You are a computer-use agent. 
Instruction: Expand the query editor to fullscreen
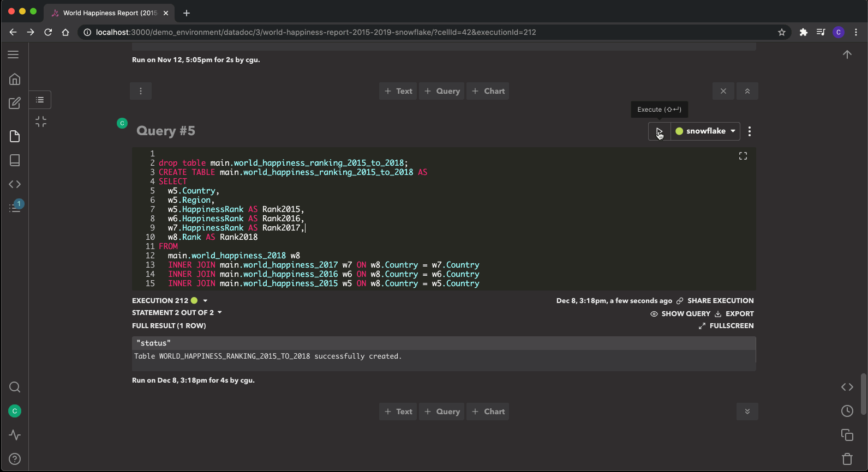pyautogui.click(x=743, y=156)
